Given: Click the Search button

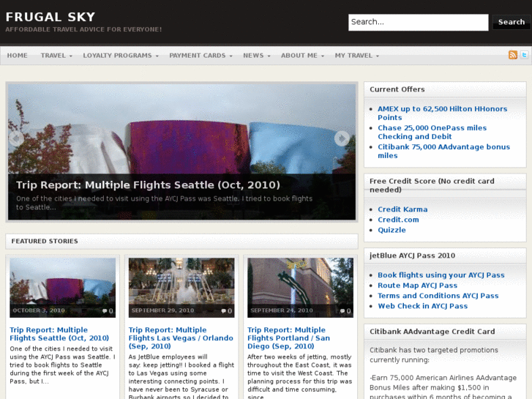Looking at the screenshot, I should 512,22.
